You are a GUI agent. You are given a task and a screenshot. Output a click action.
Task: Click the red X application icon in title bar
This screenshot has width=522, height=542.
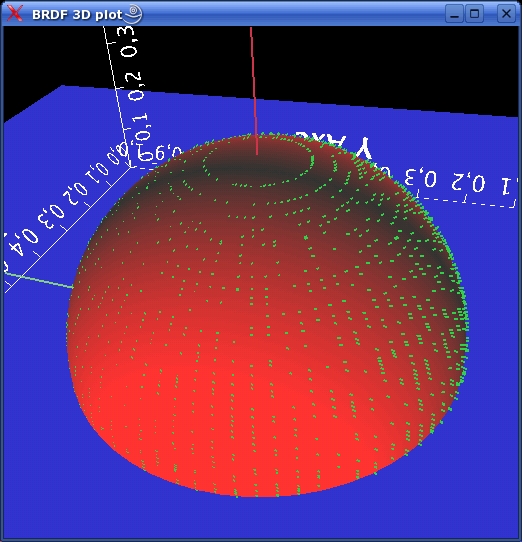point(15,14)
